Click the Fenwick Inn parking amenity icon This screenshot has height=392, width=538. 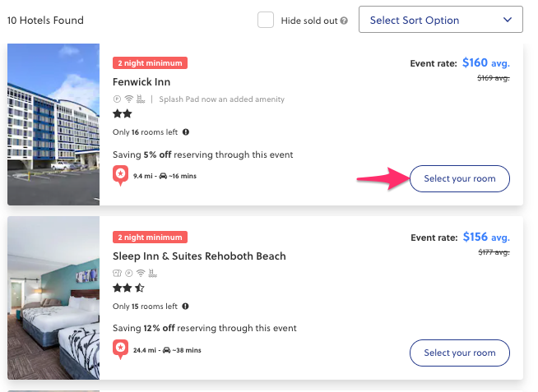(x=118, y=99)
